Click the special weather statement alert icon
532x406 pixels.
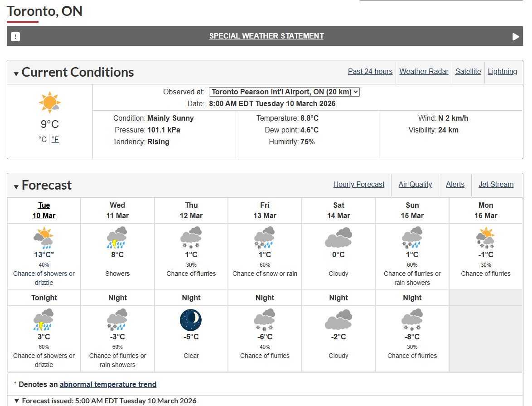(15, 37)
